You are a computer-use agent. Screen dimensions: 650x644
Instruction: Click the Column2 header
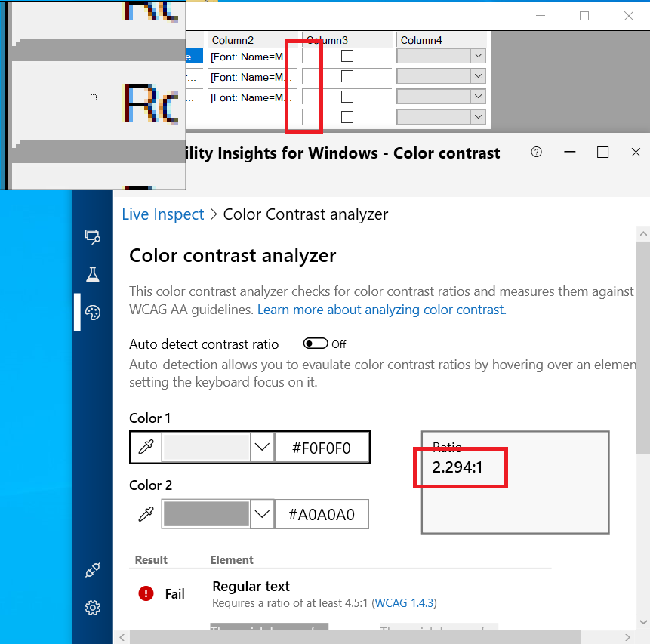click(x=252, y=40)
